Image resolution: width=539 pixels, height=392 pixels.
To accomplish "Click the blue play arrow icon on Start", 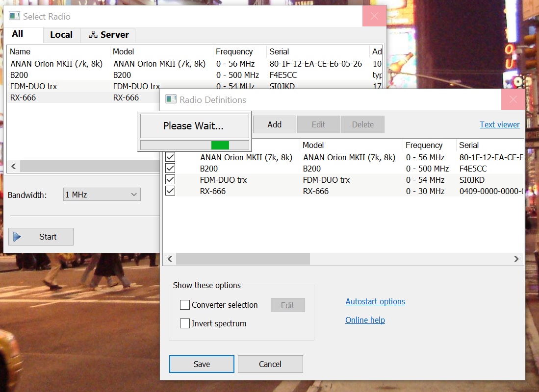I will [x=17, y=237].
